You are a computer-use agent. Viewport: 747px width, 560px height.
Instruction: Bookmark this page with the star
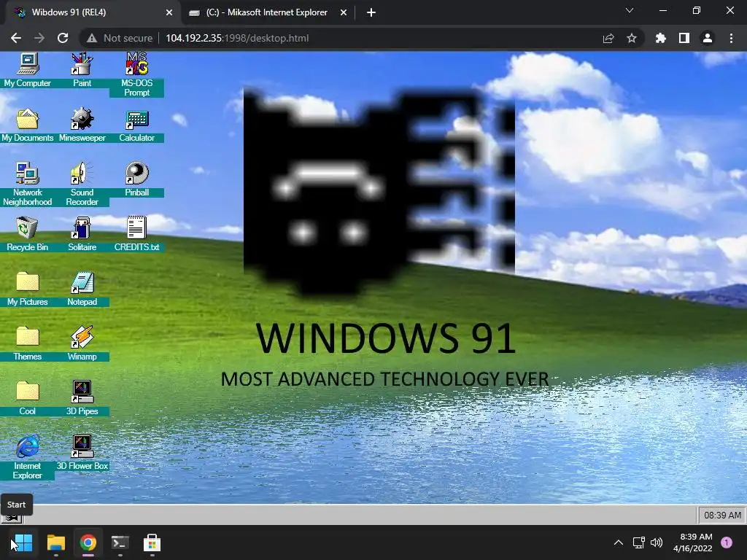click(x=632, y=38)
